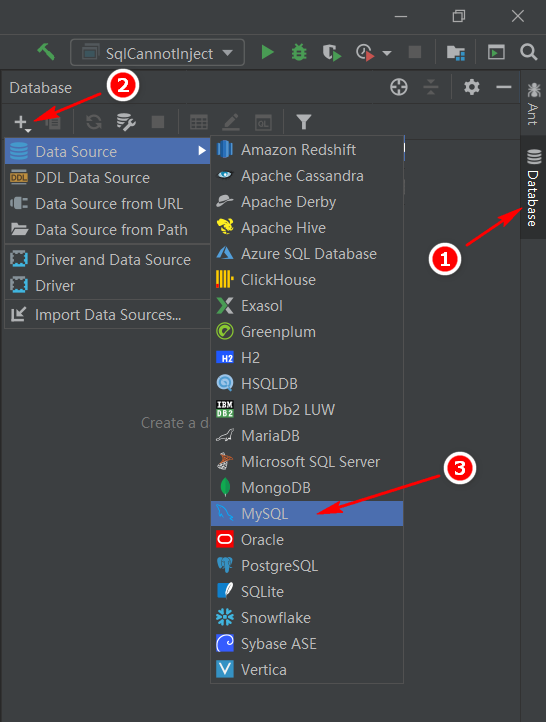
Task: Click the Database filter funnel icon
Action: click(x=304, y=122)
